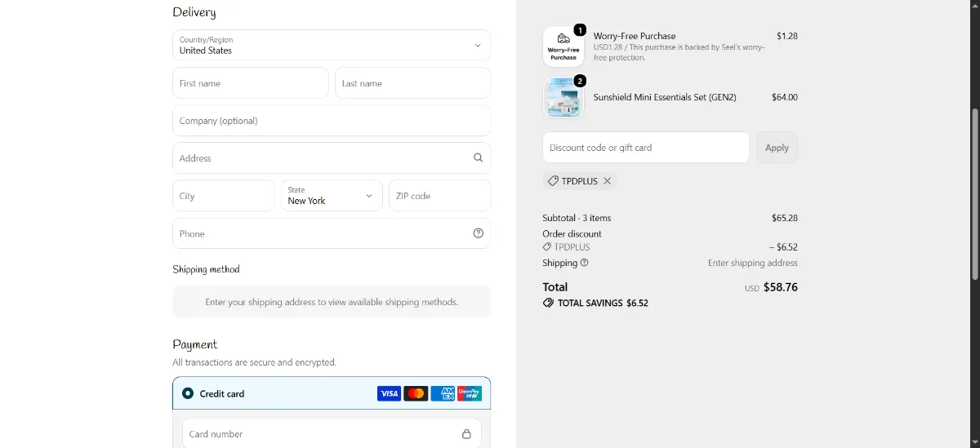
Task: Open the State dropdown showing New York
Action: (x=332, y=196)
